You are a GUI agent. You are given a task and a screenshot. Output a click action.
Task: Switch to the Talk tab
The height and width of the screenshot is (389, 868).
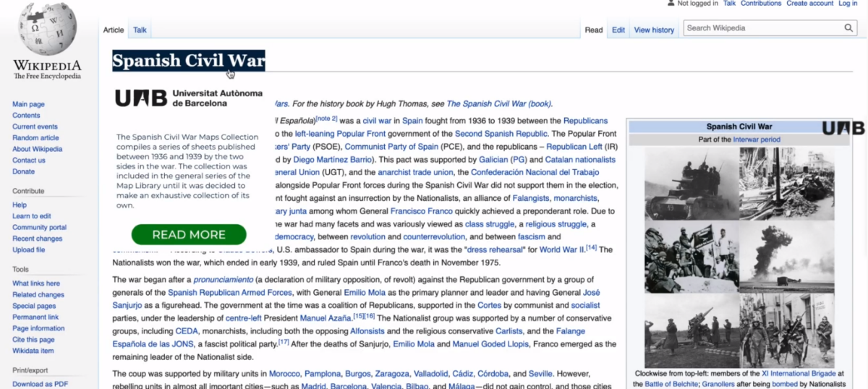(140, 30)
